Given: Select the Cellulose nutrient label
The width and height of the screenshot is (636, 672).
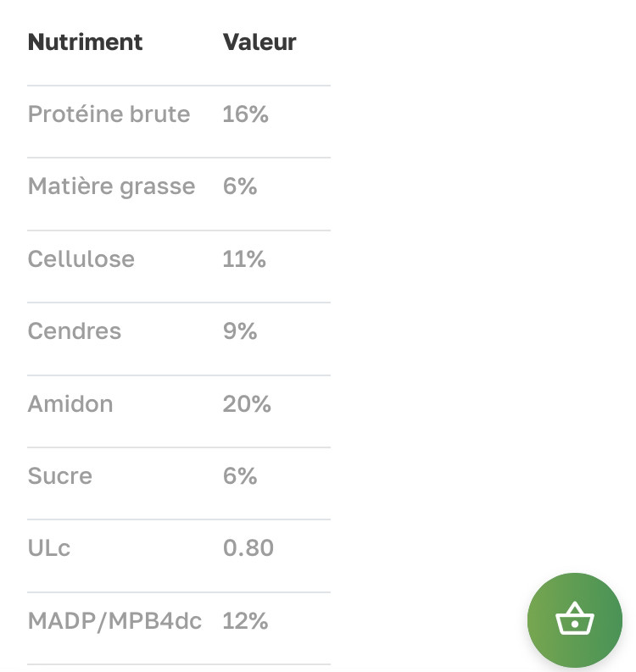Looking at the screenshot, I should point(81,258).
